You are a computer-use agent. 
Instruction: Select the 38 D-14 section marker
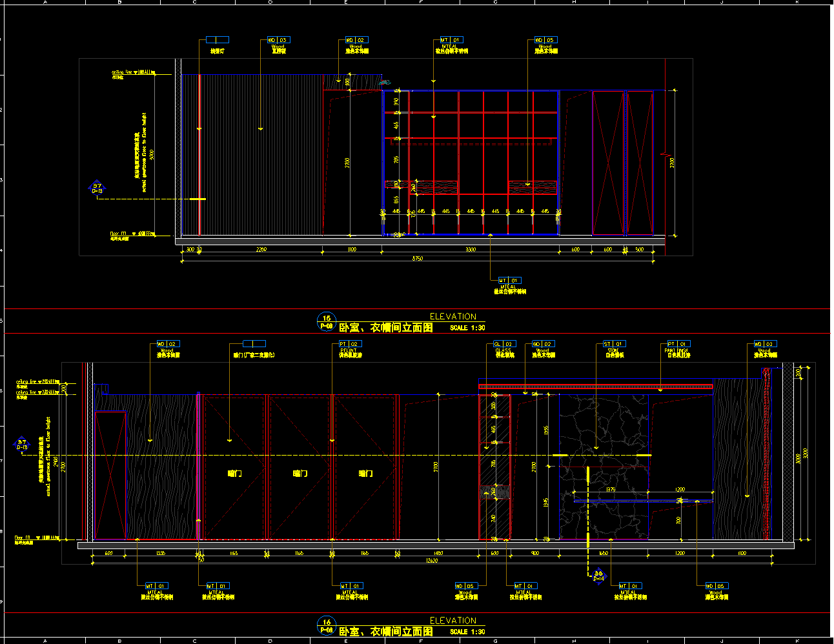tap(598, 575)
